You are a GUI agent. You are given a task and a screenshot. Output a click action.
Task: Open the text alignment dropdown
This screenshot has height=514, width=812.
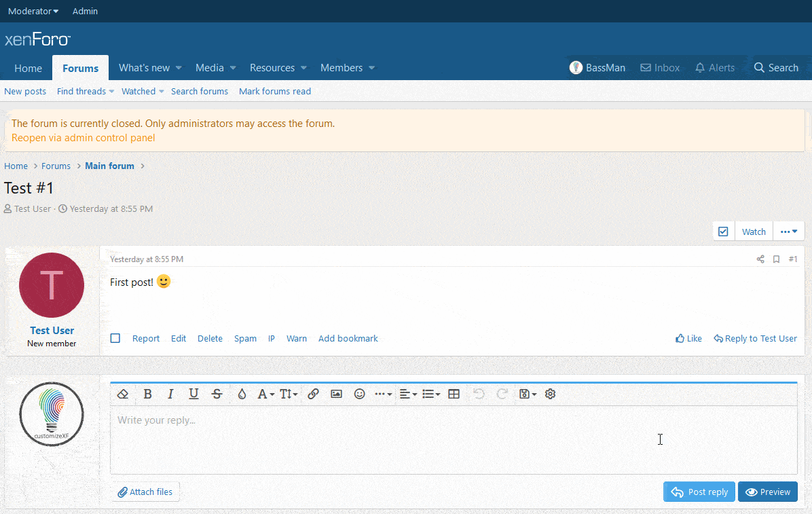(408, 394)
